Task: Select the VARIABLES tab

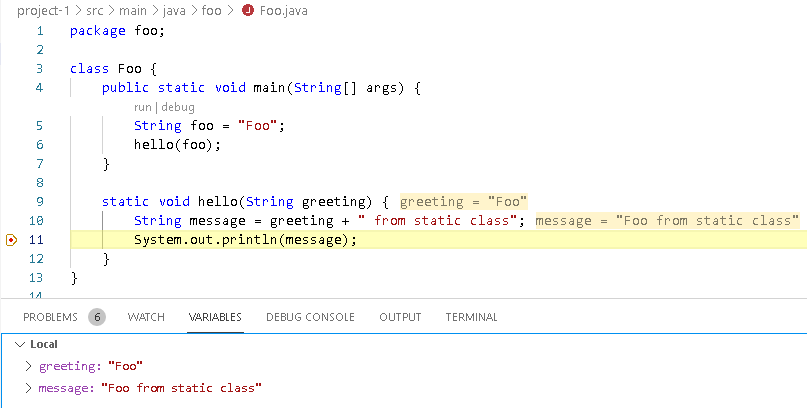Action: (215, 317)
